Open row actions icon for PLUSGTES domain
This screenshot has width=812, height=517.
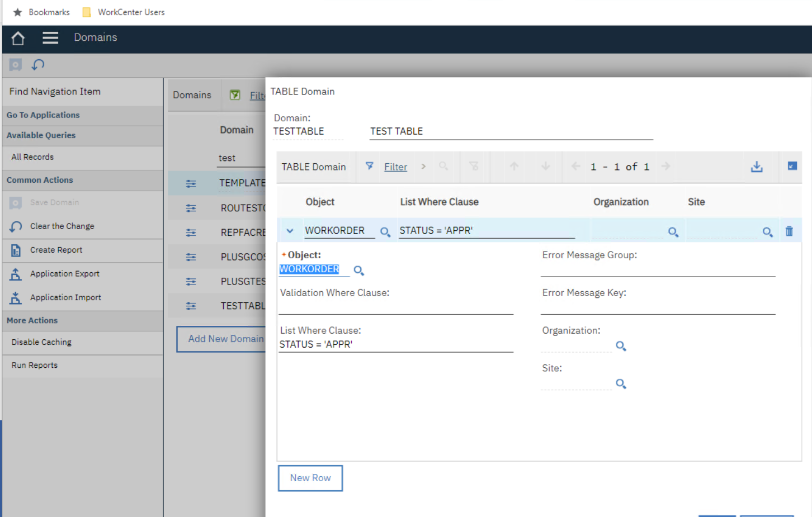[191, 282]
